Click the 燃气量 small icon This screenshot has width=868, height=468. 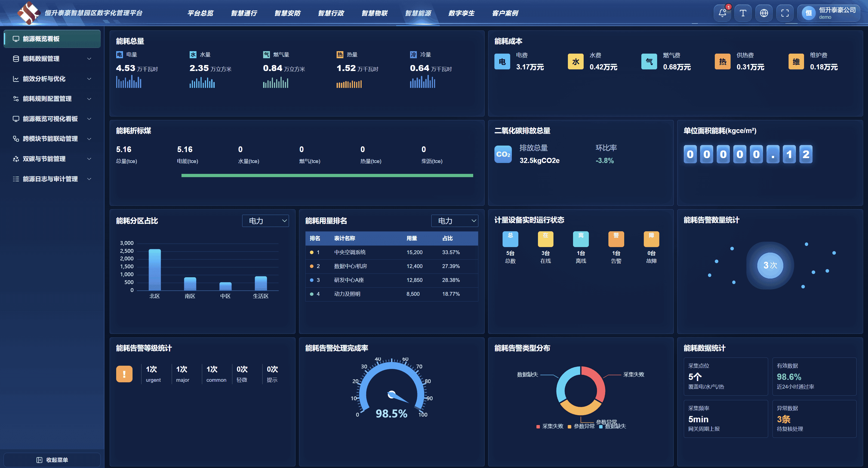tap(266, 55)
